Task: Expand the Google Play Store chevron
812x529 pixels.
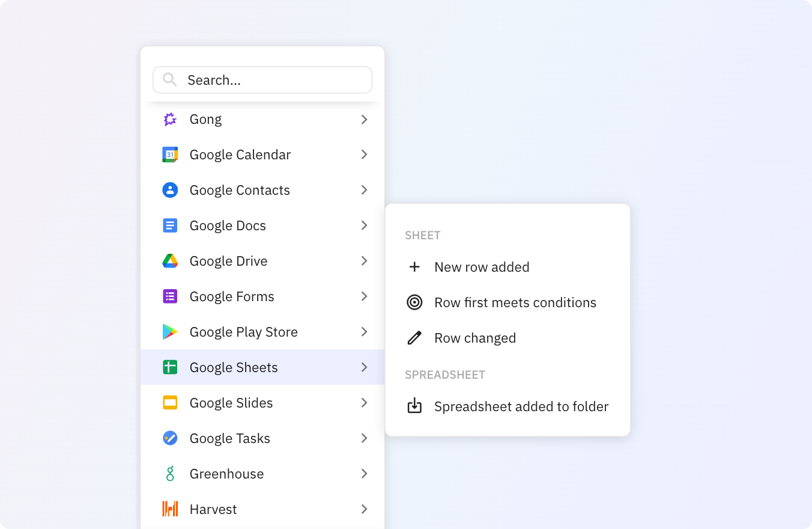Action: tap(364, 332)
